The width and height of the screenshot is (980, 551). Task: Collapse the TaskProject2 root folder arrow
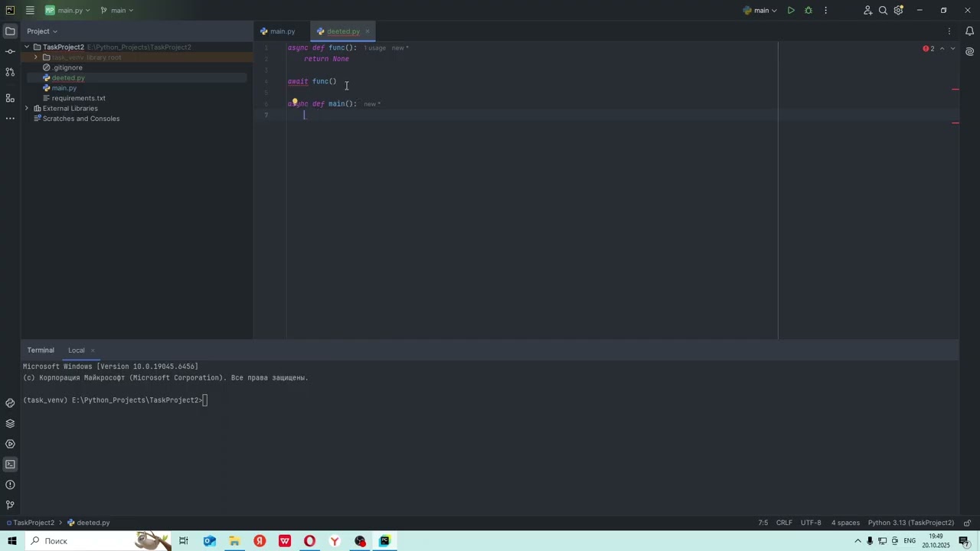point(27,47)
